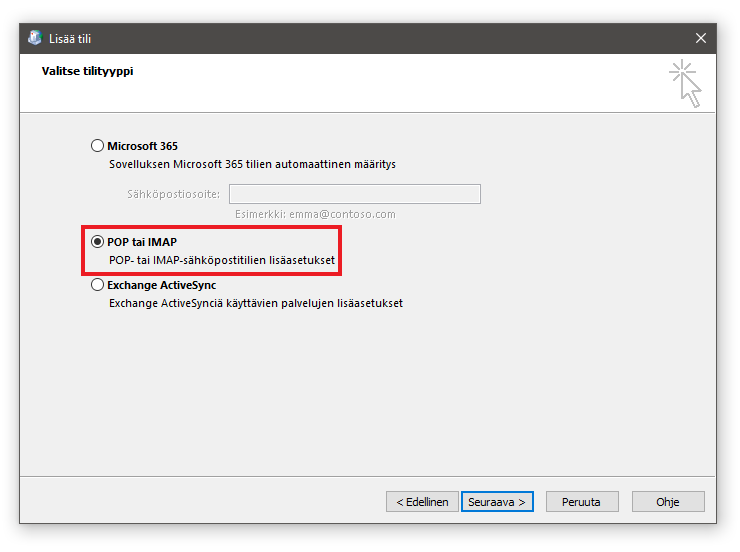740x552 pixels.
Task: Click the 'Valitse tilityyppi' heading text
Action: (x=87, y=71)
